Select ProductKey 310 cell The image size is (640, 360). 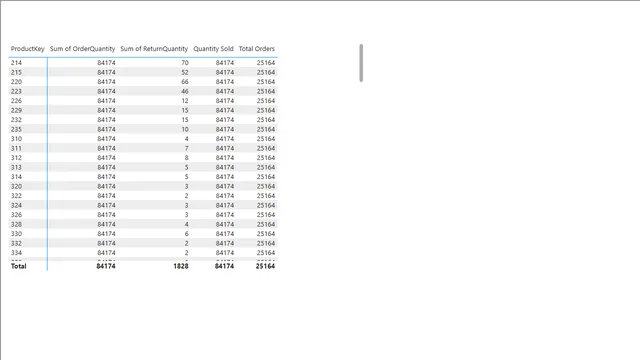point(16,139)
